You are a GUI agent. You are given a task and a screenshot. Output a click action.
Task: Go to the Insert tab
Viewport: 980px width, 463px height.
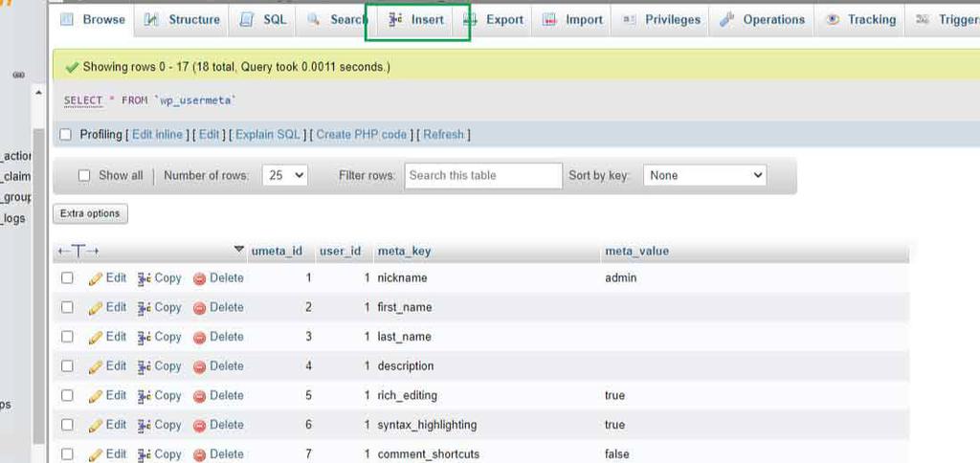click(417, 20)
